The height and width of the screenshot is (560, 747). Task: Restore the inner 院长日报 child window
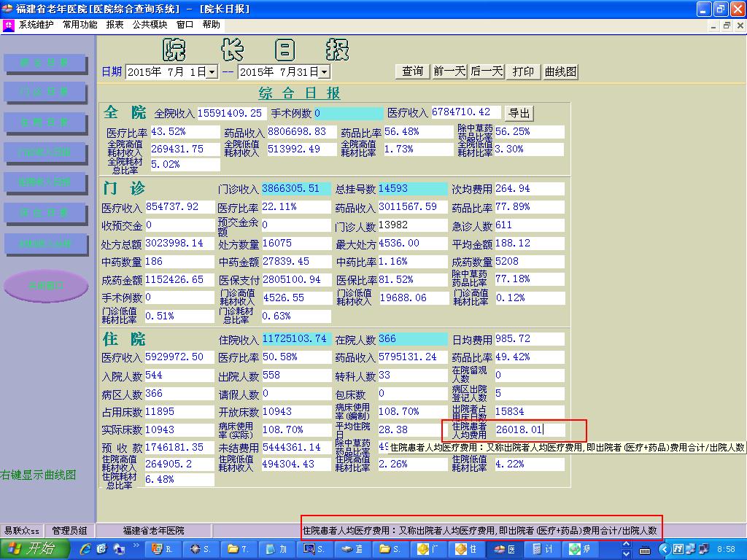click(x=727, y=26)
